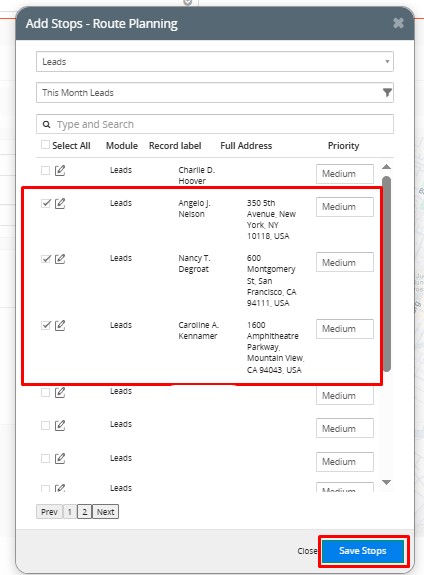Change priority Medium for Charlie D. Hoover
Viewport: 424px width, 575px height.
(x=345, y=173)
